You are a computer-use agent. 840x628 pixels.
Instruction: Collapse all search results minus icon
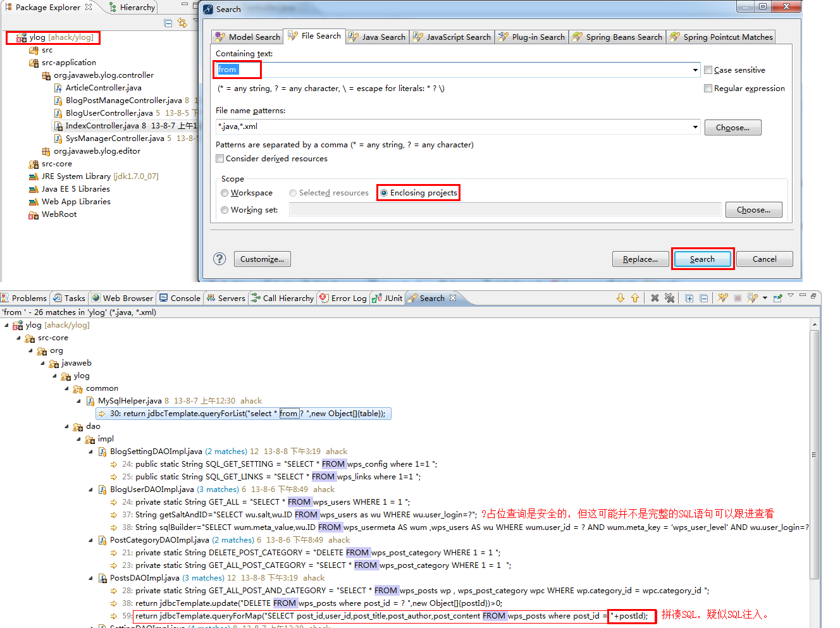pyautogui.click(x=703, y=298)
